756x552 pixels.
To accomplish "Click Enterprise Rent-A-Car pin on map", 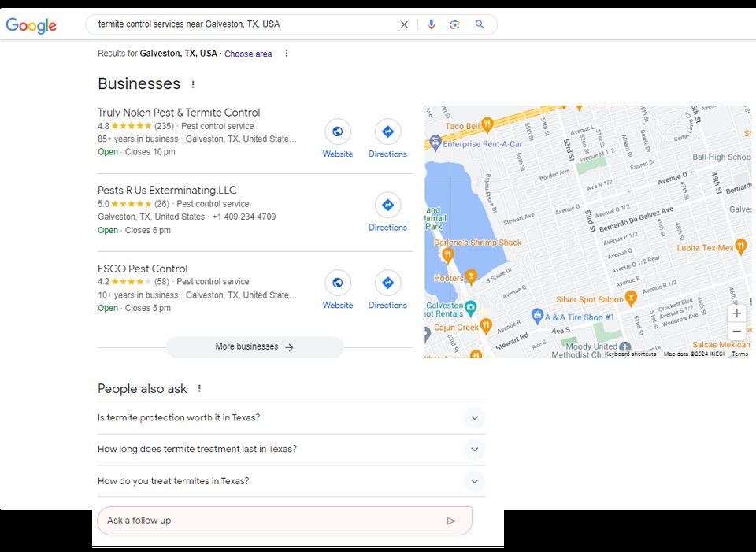I will [435, 143].
